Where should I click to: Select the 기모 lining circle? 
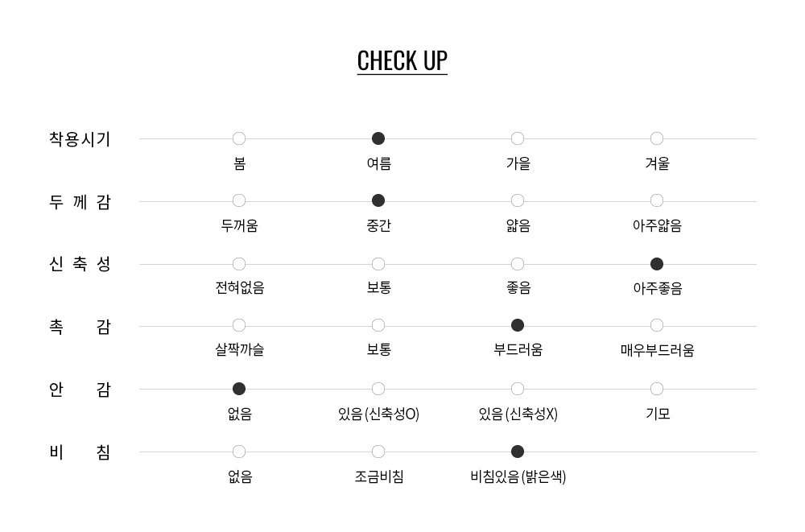coord(657,389)
